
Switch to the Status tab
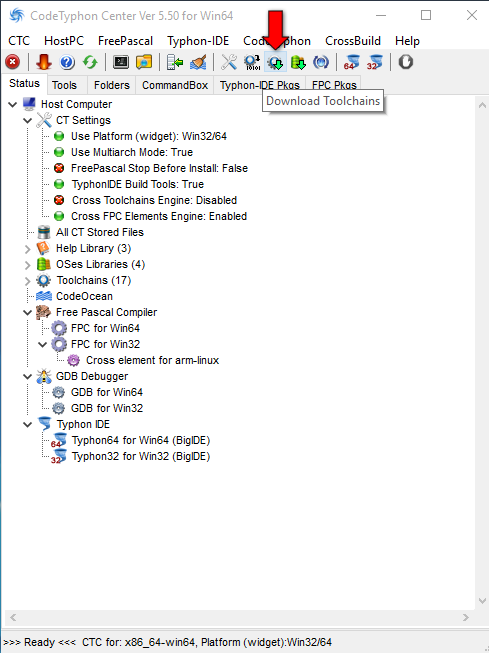(24, 84)
